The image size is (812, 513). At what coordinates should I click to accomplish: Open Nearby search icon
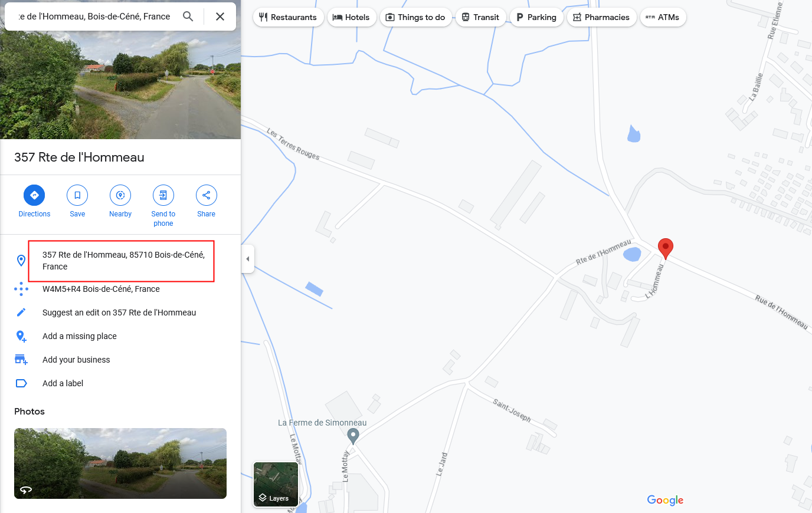click(120, 195)
